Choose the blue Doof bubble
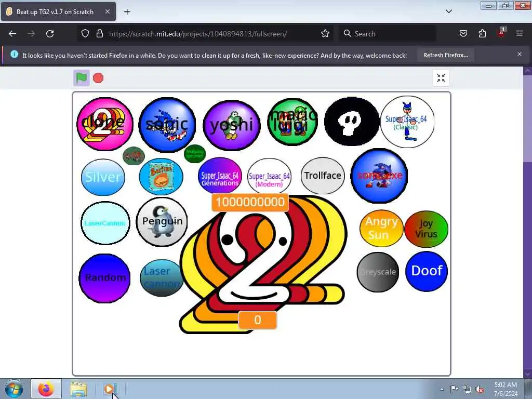The image size is (532, 399). click(x=427, y=271)
